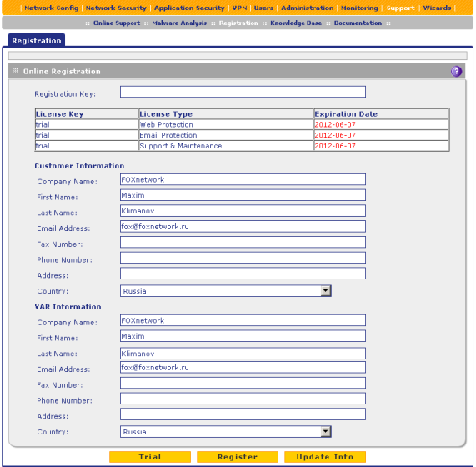
Task: Click the Update Info button
Action: coord(325,457)
